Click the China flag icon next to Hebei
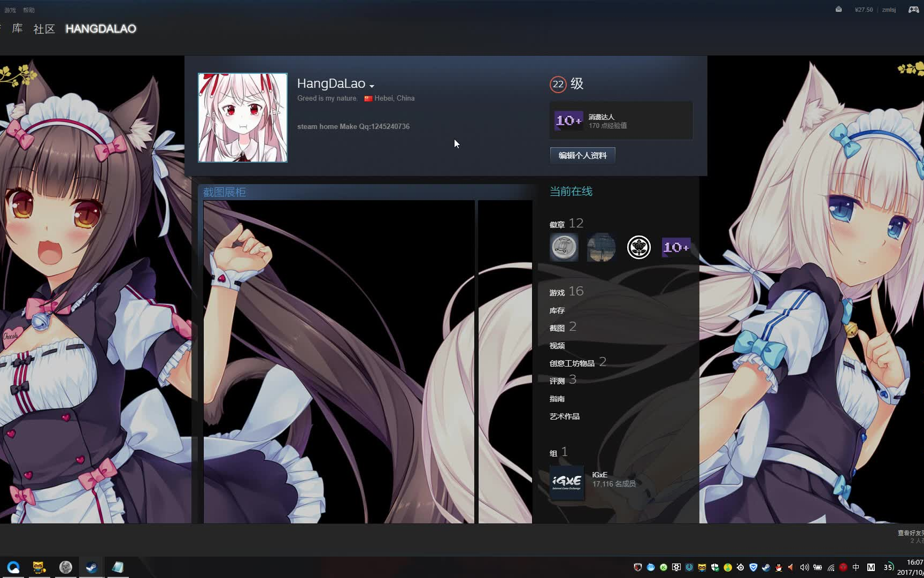 pos(368,98)
